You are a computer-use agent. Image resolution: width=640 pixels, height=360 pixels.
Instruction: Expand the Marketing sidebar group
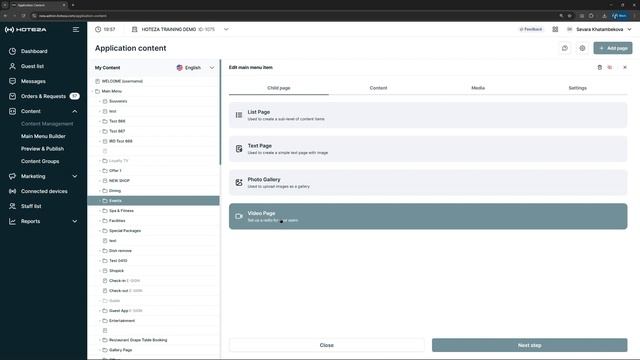pos(75,176)
